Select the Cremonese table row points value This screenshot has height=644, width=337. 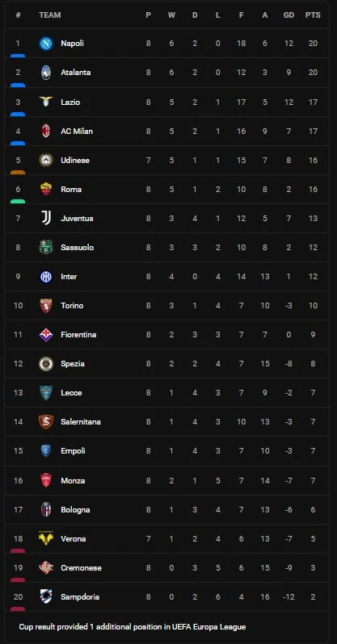(313, 568)
